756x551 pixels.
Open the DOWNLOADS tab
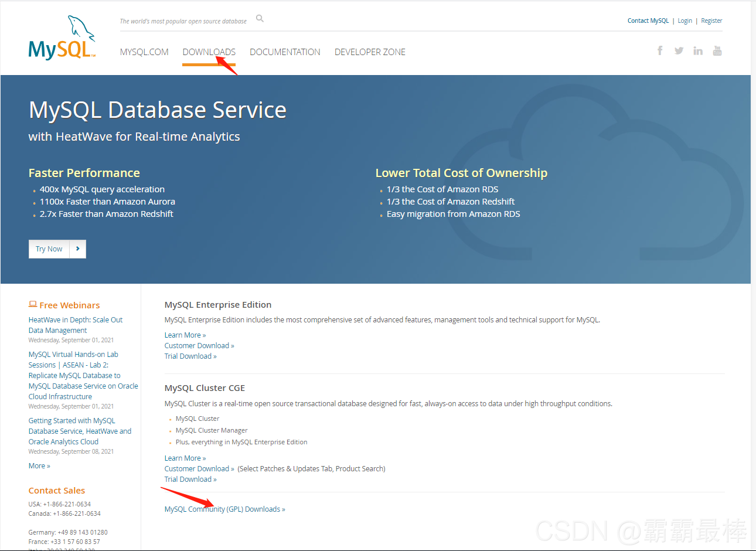tap(209, 52)
